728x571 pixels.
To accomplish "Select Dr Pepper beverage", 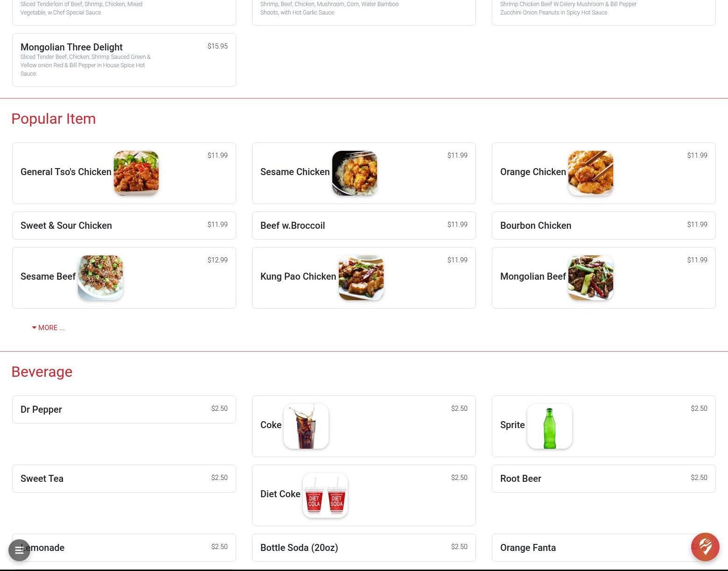I will 124,409.
